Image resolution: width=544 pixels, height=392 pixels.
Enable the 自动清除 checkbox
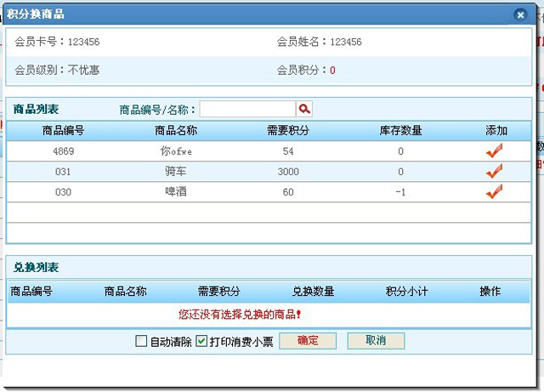142,341
